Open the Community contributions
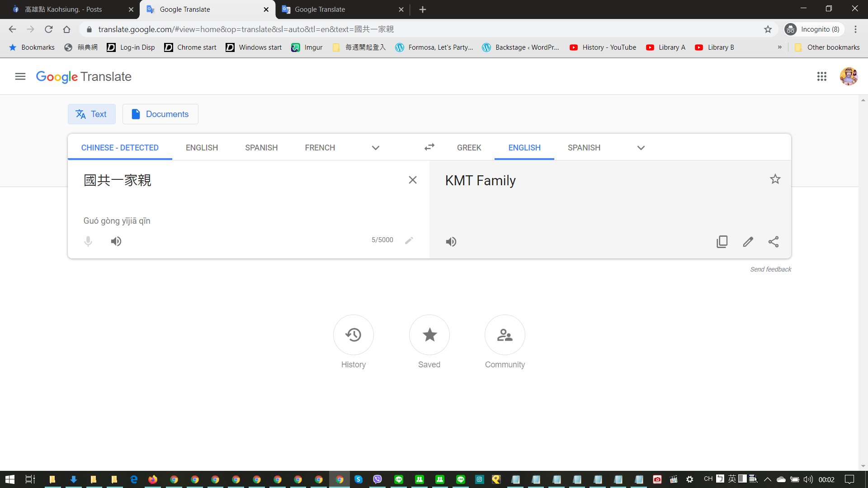This screenshot has height=488, width=868. coord(505,335)
